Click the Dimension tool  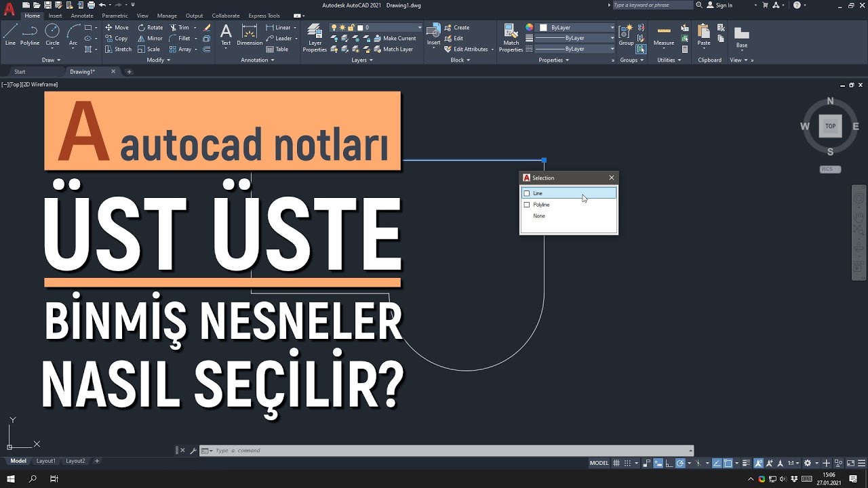[x=250, y=35]
